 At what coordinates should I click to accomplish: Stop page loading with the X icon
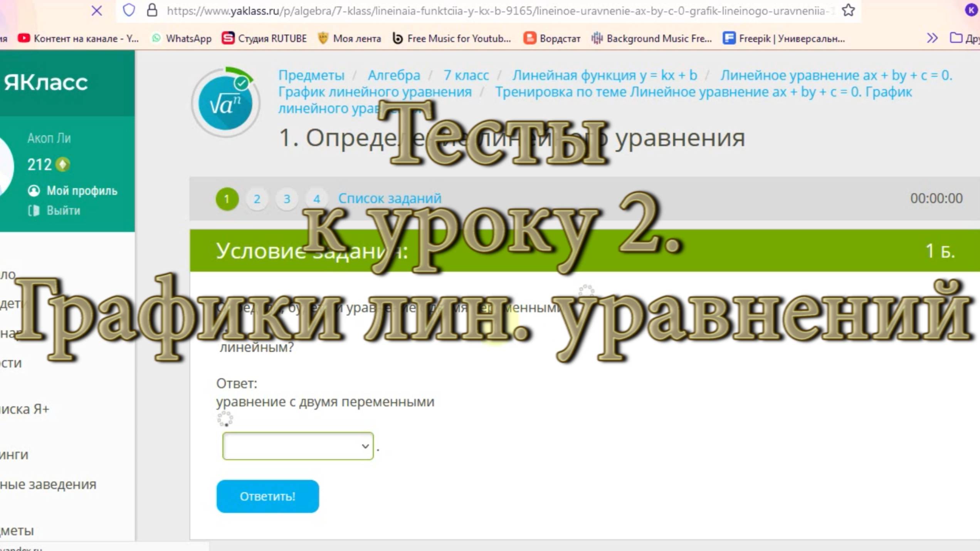click(x=97, y=11)
